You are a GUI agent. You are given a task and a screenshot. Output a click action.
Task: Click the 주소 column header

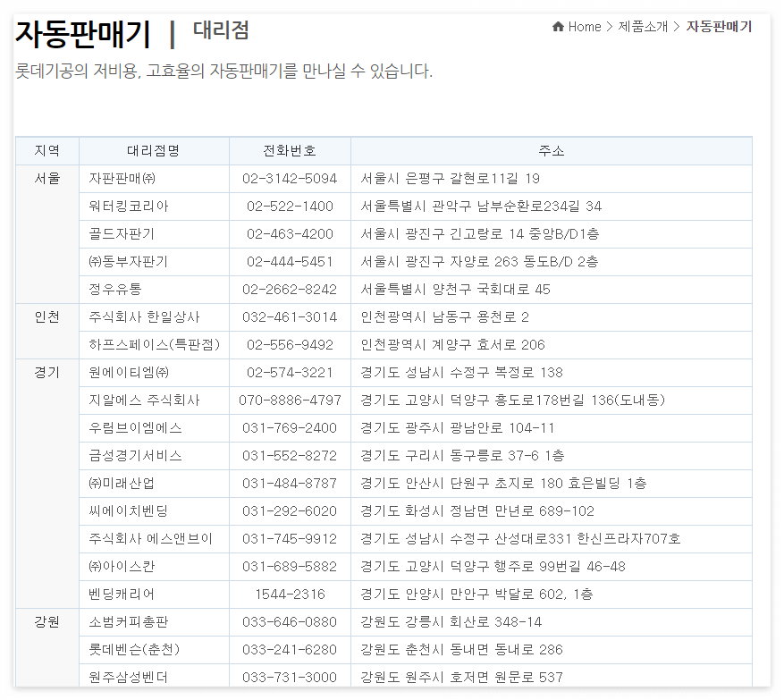pos(552,150)
